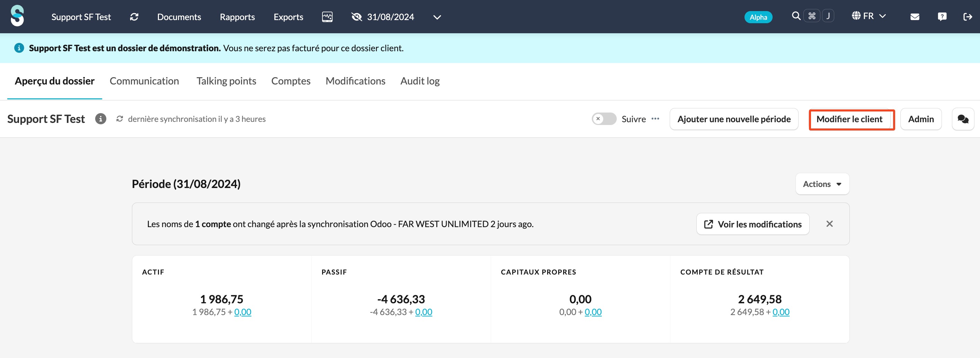Toggle the Suivre switch
Viewport: 980px width, 358px height.
coord(604,119)
